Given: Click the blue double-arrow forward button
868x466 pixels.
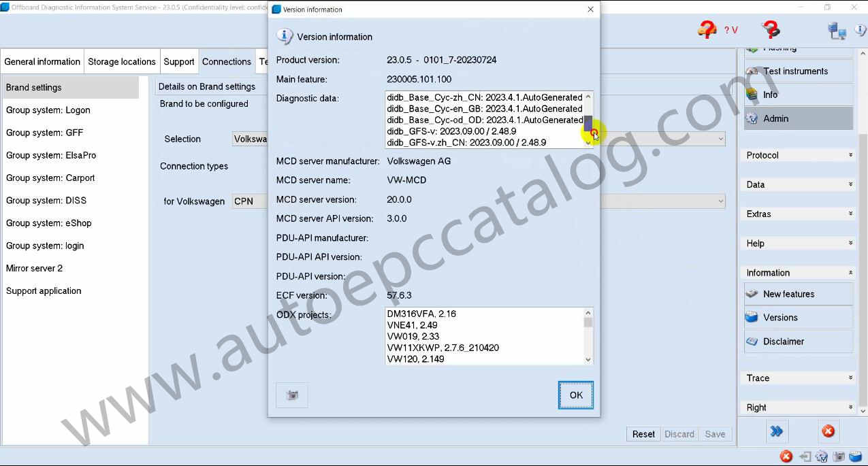Looking at the screenshot, I should 776,431.
